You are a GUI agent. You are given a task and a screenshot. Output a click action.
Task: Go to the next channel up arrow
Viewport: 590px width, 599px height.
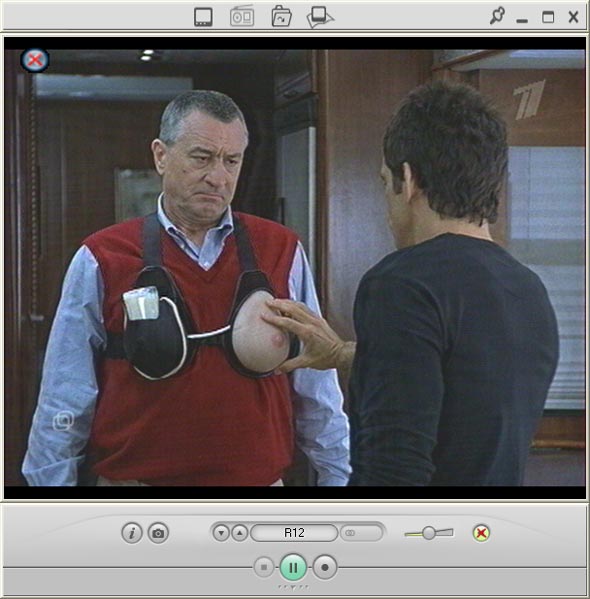240,533
